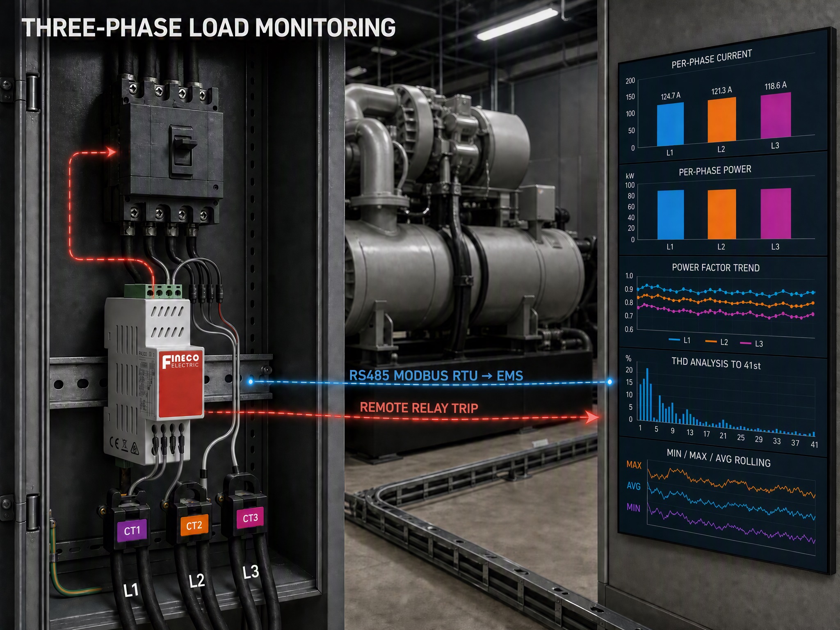Click the 'PER-PHASE POWER' chart title
840x630 pixels.
715,171
